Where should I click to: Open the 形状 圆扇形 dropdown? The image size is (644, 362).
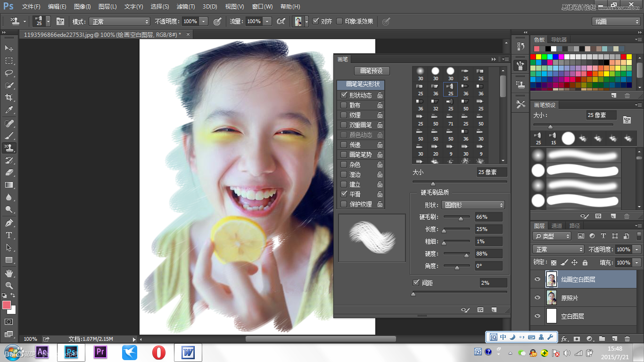473,205
